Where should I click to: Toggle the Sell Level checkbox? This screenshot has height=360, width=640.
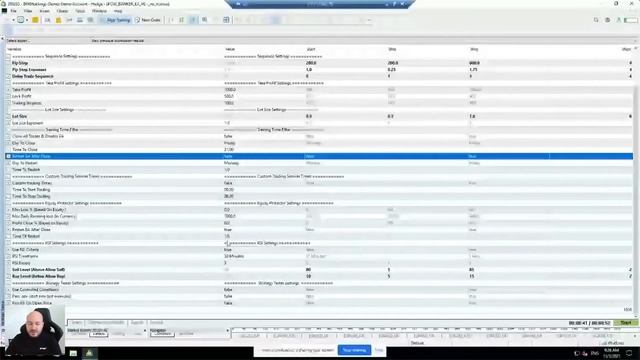tap(9, 270)
